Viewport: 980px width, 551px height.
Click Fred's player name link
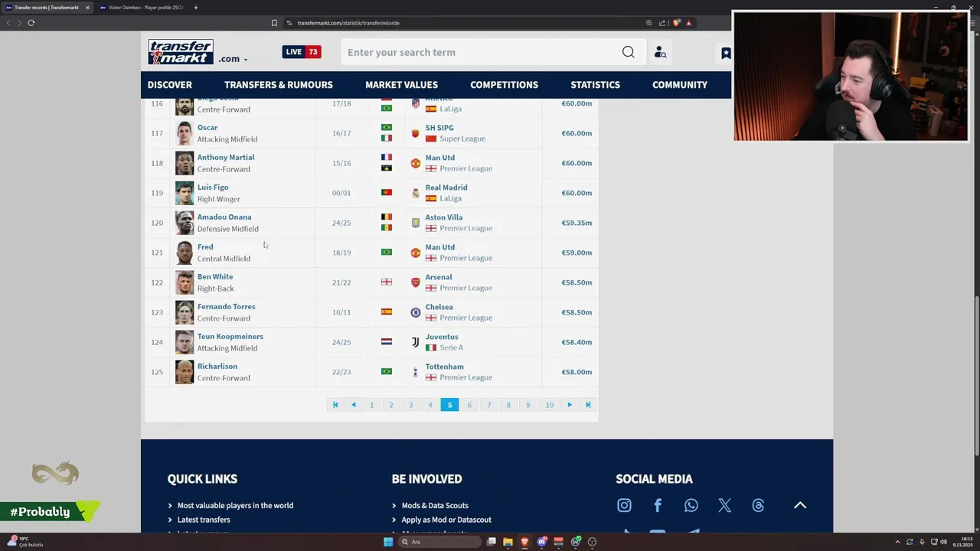(205, 247)
